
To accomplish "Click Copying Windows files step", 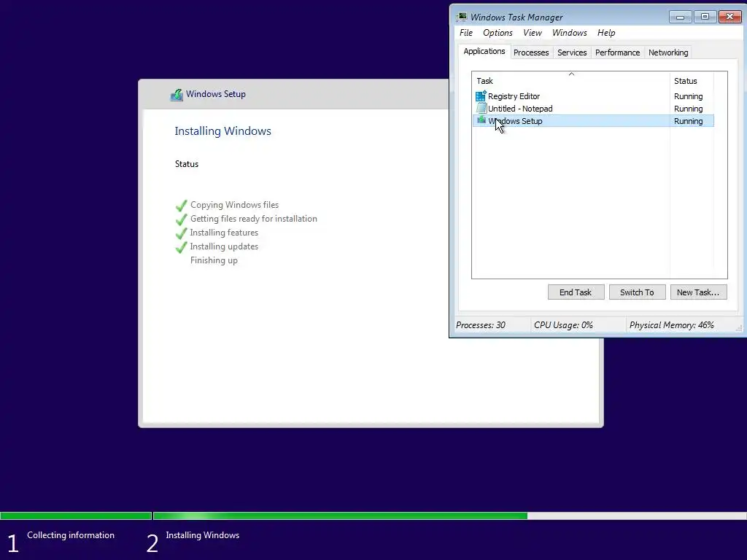I will pyautogui.click(x=234, y=205).
